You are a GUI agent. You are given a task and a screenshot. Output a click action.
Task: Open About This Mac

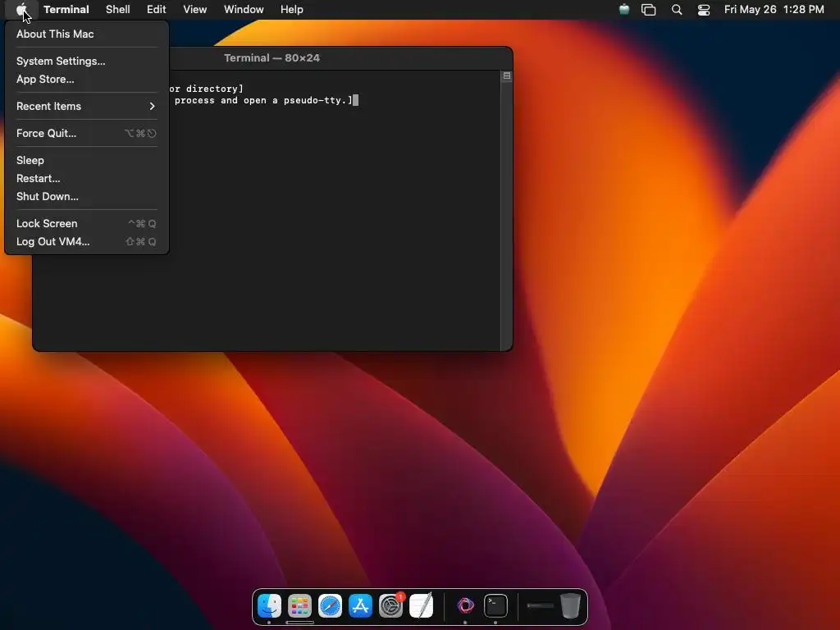[86, 34]
